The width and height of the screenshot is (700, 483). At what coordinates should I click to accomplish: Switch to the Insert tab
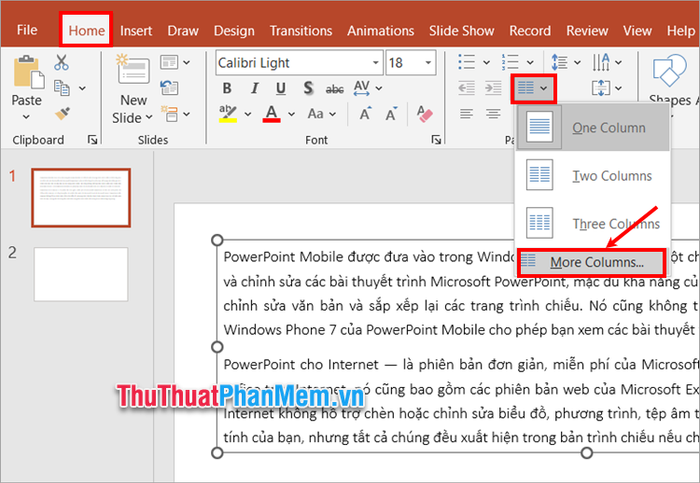[136, 31]
